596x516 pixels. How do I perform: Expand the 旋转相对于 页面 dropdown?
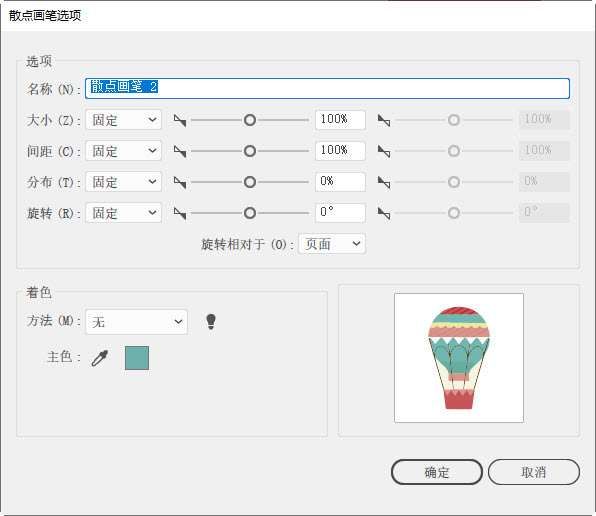332,244
